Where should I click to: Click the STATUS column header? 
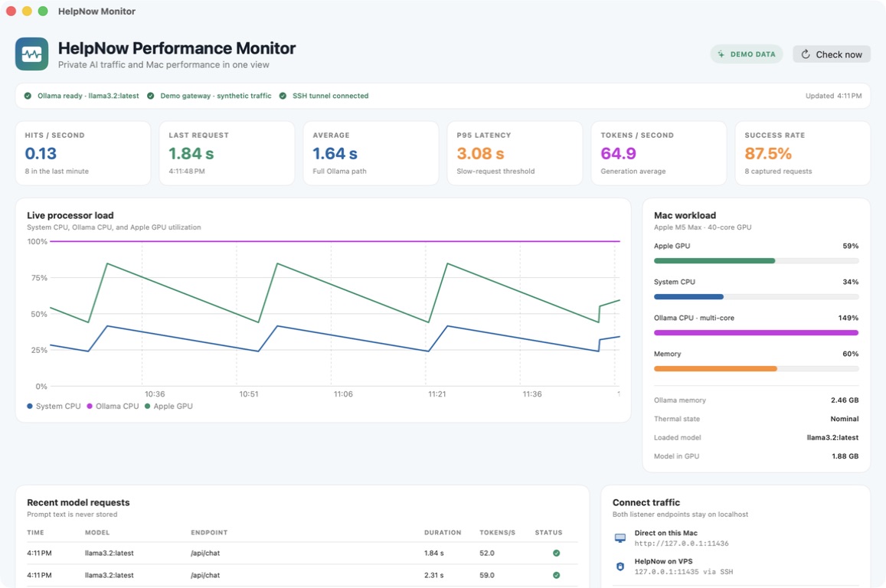(548, 533)
